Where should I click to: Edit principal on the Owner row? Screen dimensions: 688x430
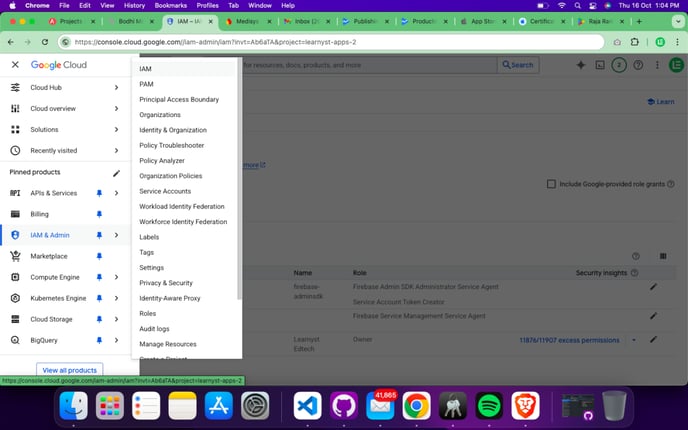click(654, 340)
